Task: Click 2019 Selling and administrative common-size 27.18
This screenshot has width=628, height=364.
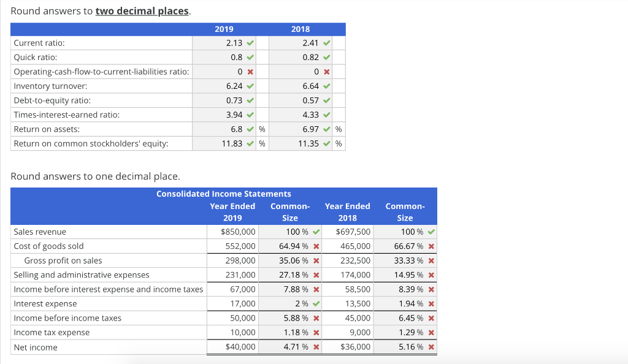Action: [x=290, y=275]
